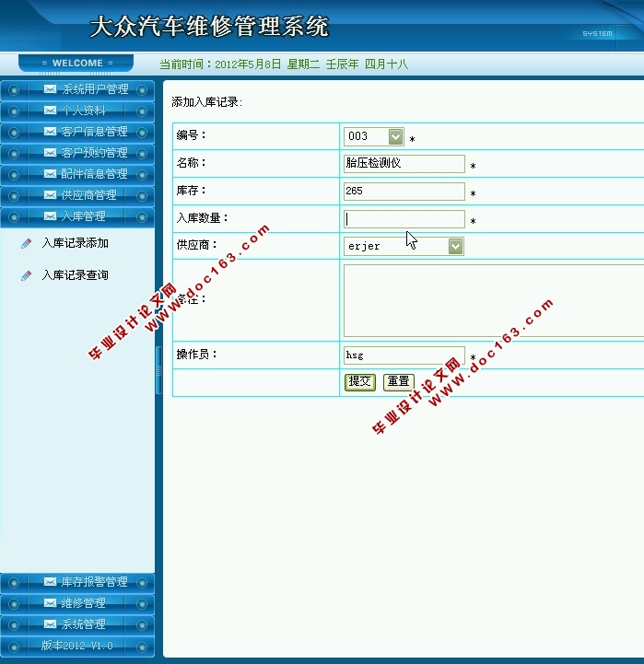The image size is (644, 664).
Task: Click round button left of 系统用户管理
Action: [14, 89]
